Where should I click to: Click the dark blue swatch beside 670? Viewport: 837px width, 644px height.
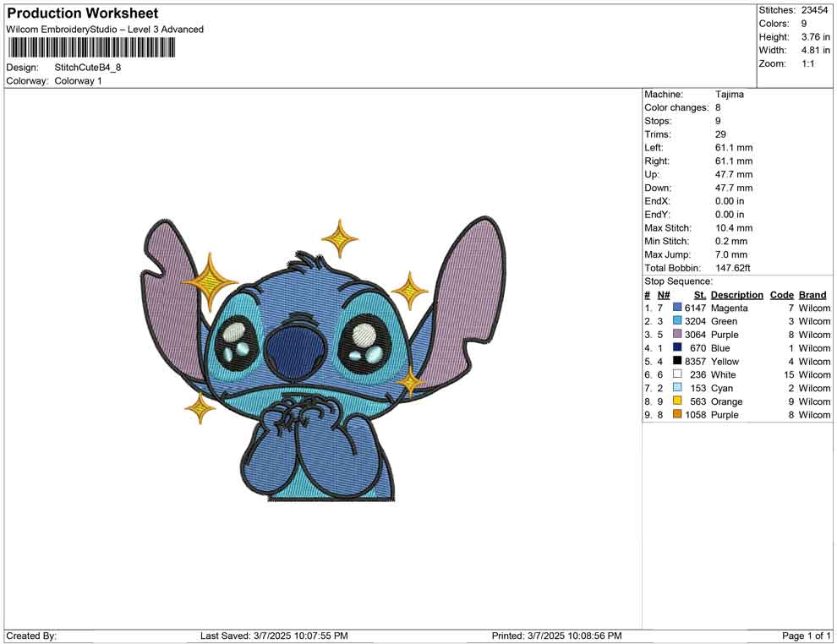677,347
